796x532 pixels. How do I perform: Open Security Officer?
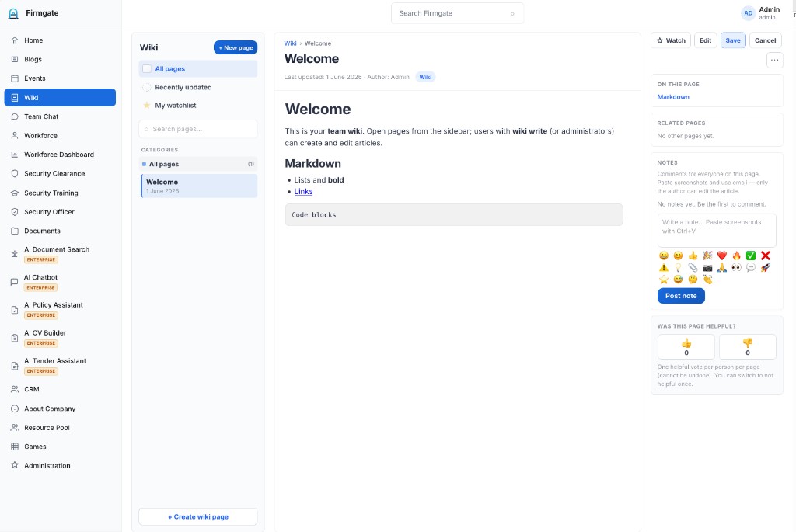60,212
